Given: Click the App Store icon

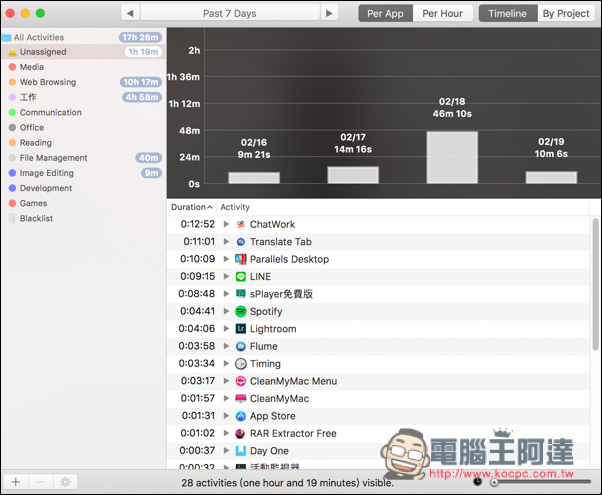Looking at the screenshot, I should (241, 416).
